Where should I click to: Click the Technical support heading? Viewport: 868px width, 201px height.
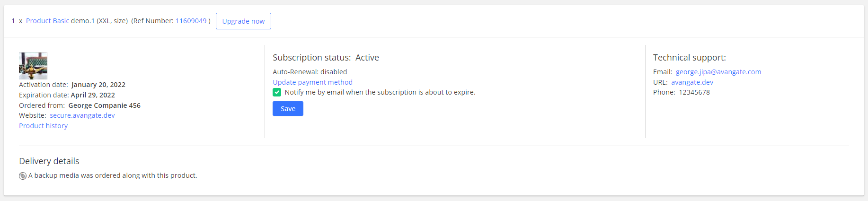689,58
